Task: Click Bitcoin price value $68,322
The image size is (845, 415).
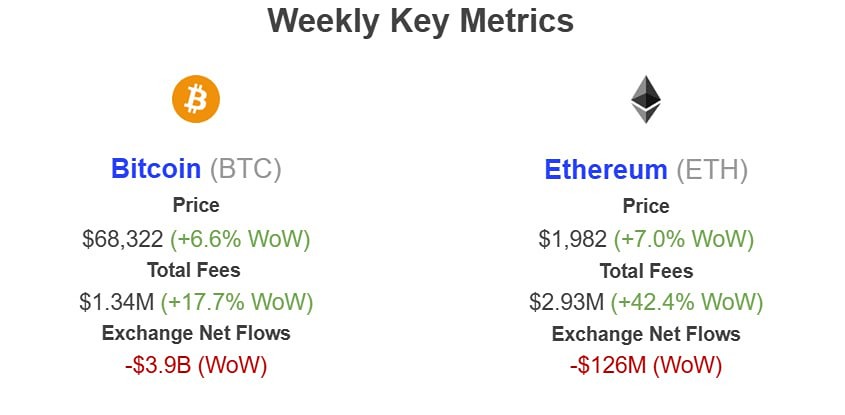Action: 123,239
